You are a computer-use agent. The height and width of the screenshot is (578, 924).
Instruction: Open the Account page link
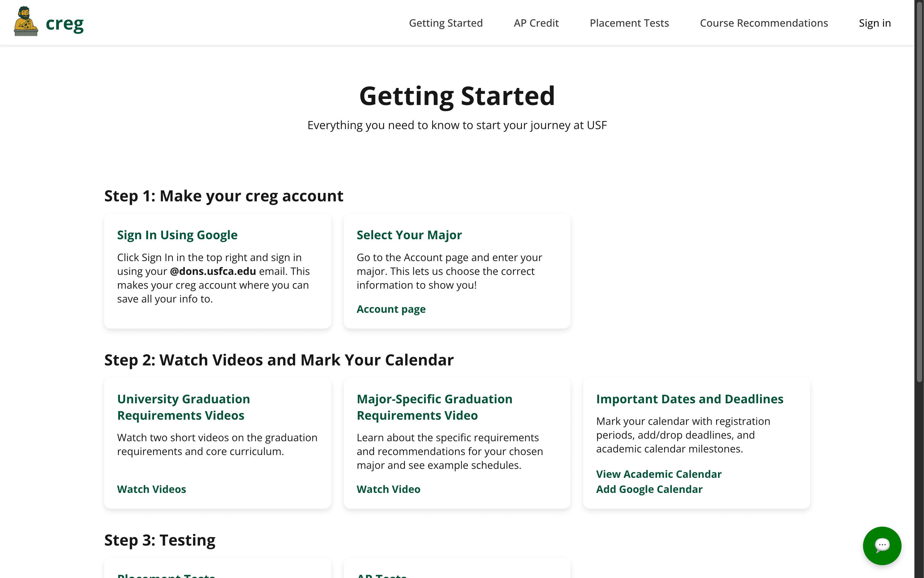[x=391, y=309]
